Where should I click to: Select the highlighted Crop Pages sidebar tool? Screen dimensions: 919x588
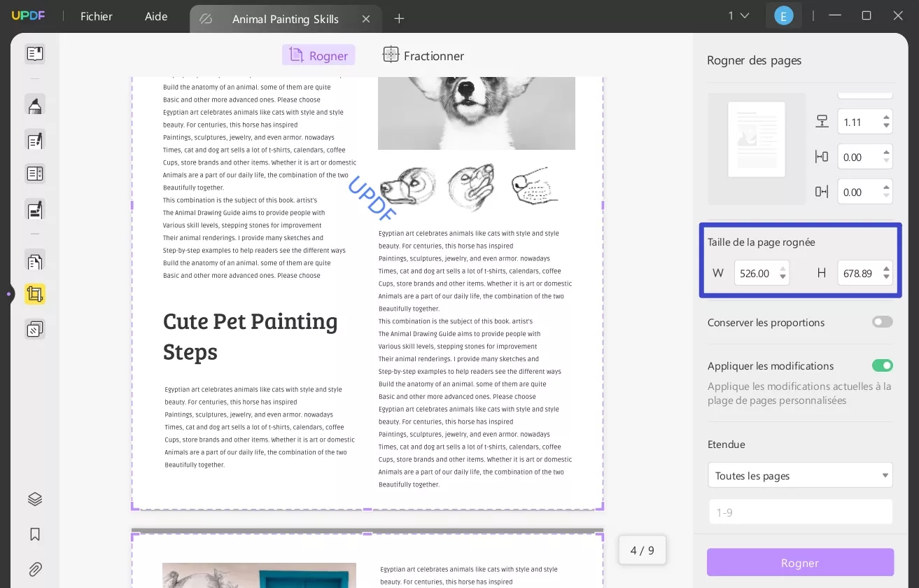click(x=35, y=294)
